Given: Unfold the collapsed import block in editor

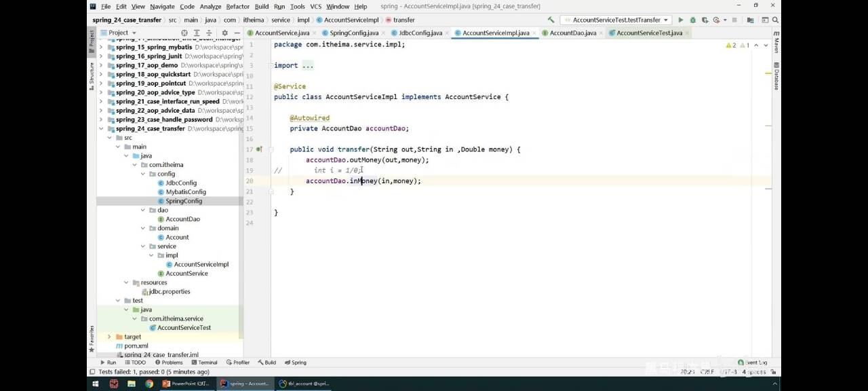Looking at the screenshot, I should pos(271,66).
